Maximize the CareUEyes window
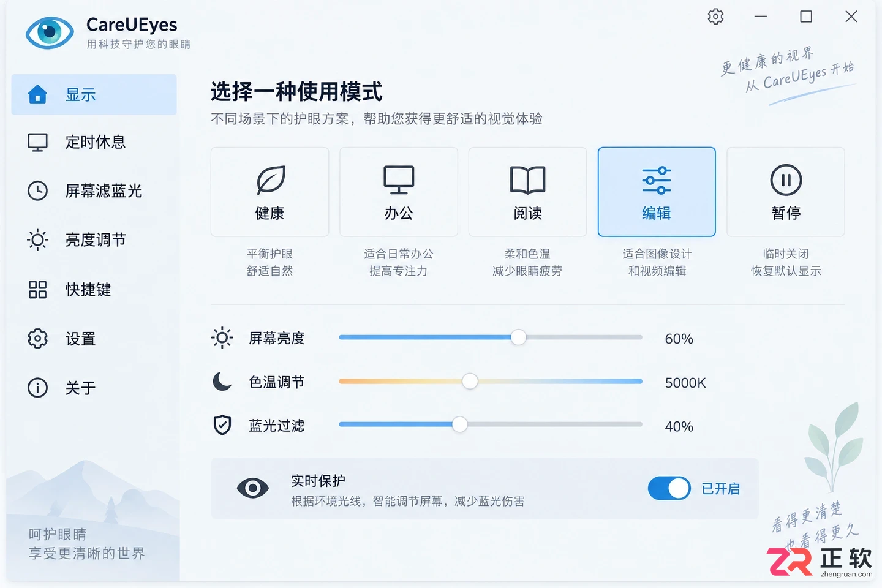882x588 pixels. 806,17
